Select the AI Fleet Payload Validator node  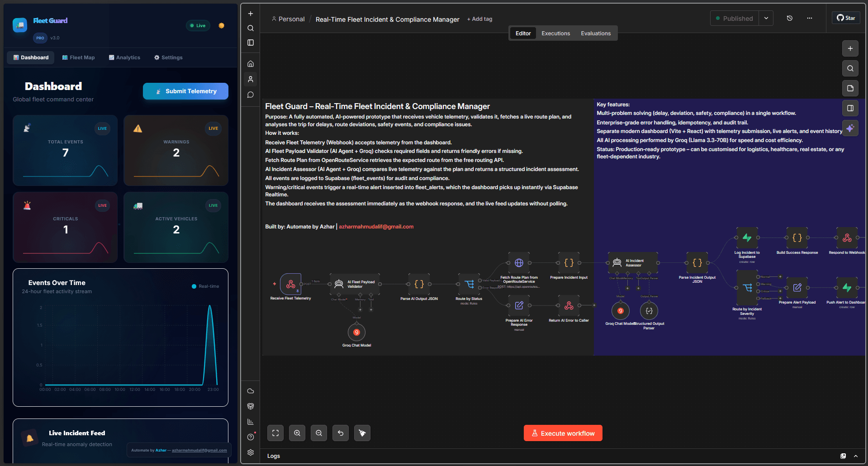click(355, 284)
